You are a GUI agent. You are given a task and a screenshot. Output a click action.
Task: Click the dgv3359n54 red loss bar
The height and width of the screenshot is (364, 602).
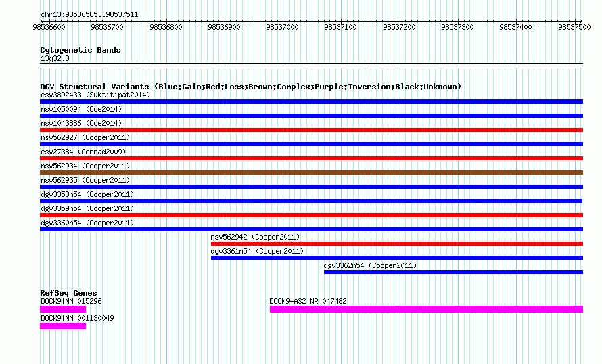pos(311,215)
